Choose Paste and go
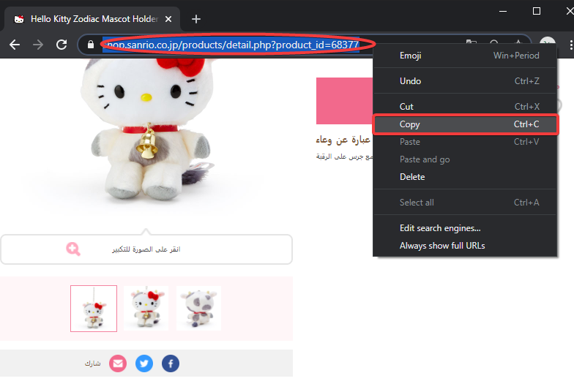This screenshot has width=574, height=392. [x=465, y=159]
